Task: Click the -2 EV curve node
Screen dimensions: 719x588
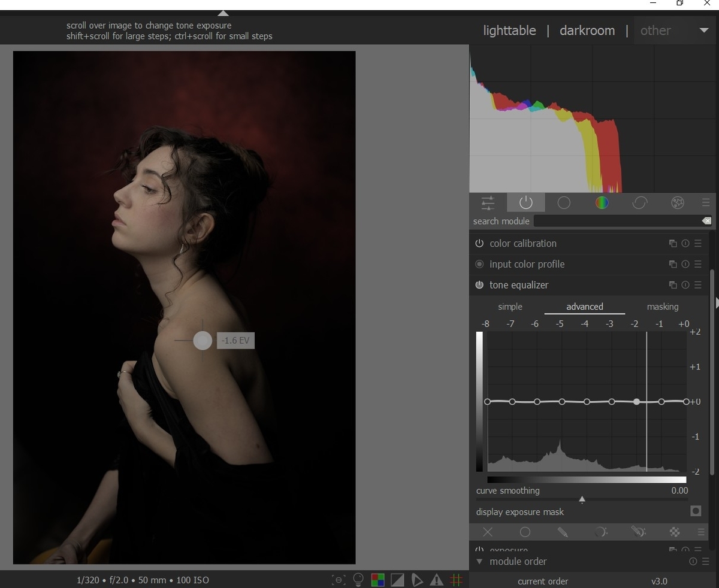Action: (636, 402)
